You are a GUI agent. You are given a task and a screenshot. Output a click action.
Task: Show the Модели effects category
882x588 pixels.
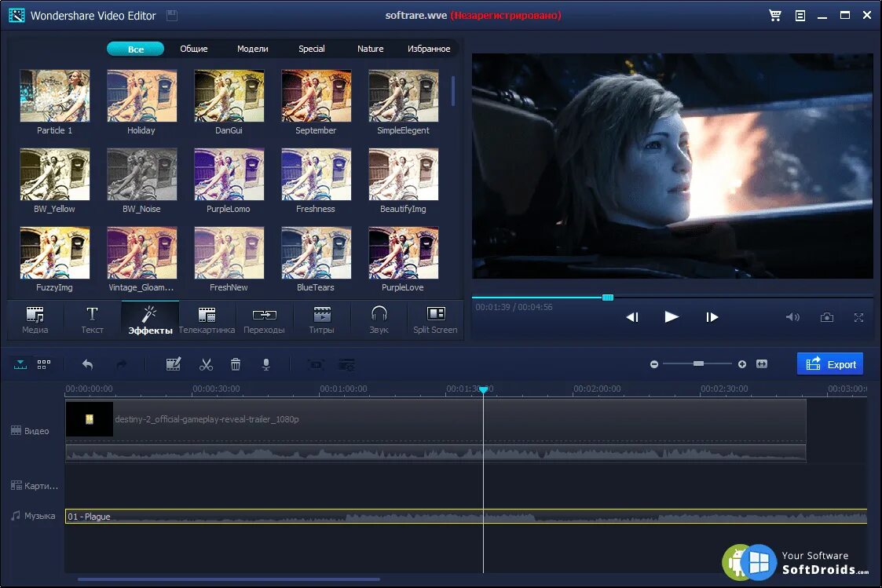tap(253, 49)
